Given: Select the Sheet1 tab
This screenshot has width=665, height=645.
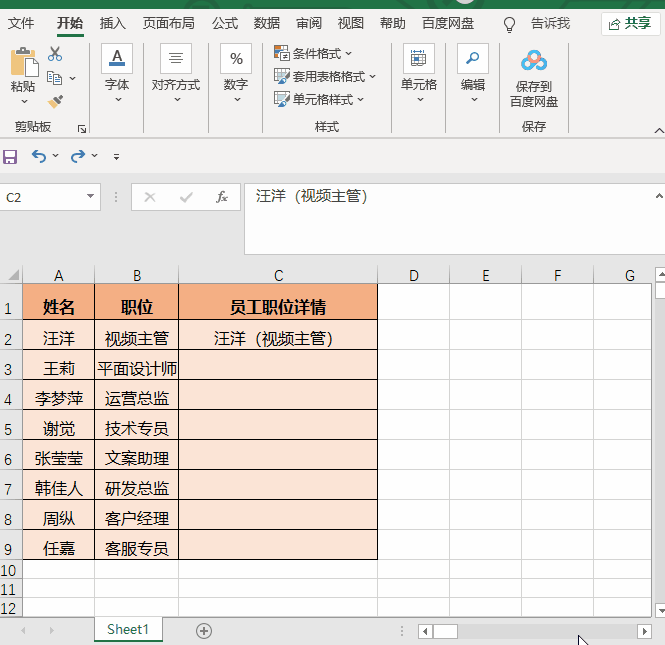Looking at the screenshot, I should (x=128, y=629).
